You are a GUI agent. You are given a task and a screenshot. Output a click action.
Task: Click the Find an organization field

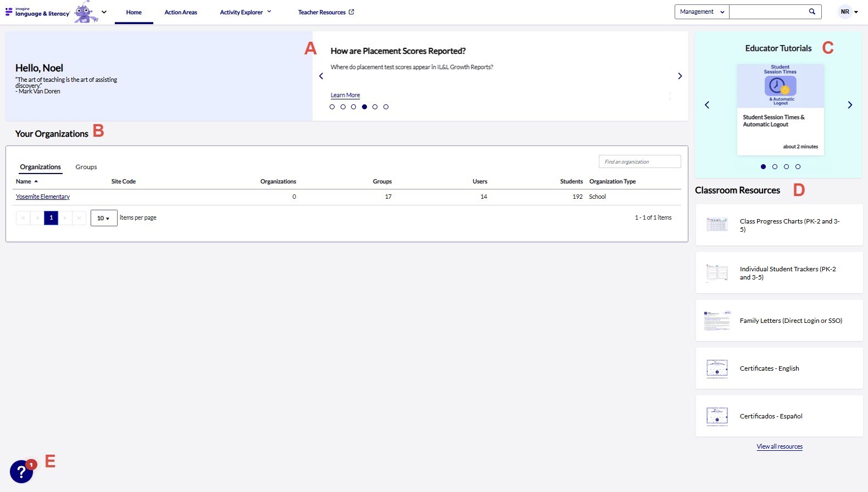(639, 161)
